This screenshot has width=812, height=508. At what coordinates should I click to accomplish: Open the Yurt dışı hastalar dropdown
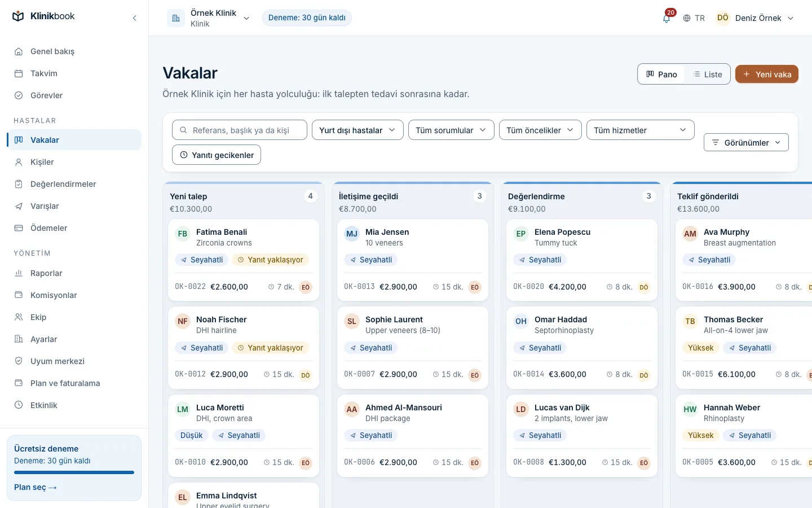point(358,130)
